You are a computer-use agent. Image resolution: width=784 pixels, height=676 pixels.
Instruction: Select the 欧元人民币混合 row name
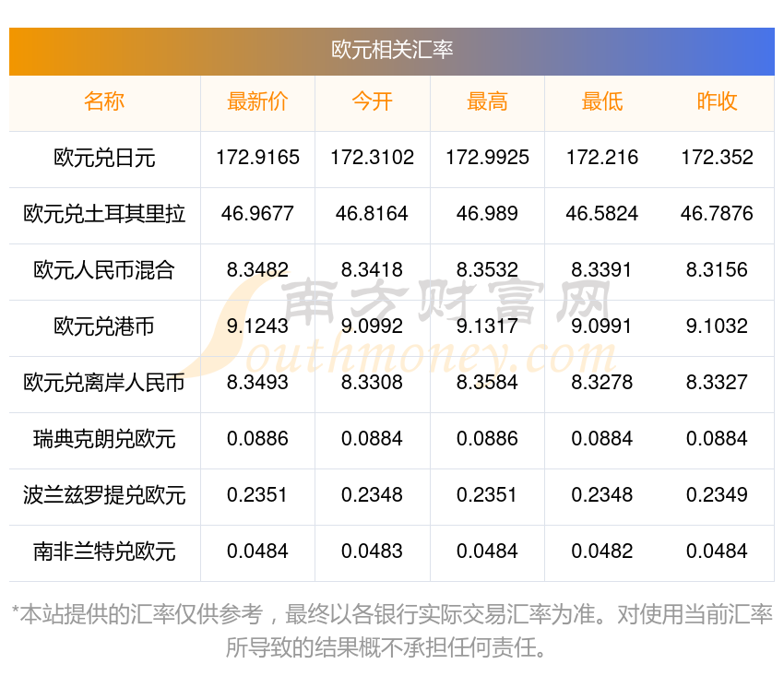click(x=104, y=270)
